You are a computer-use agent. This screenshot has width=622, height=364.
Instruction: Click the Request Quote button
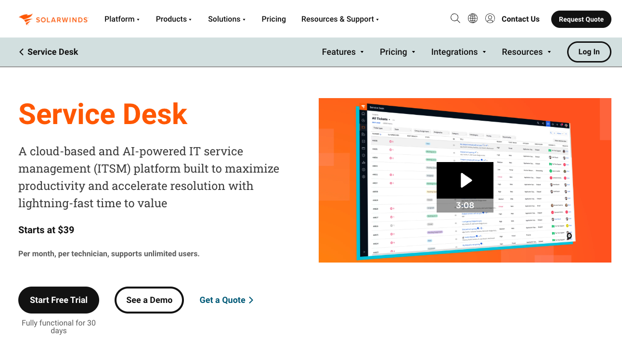click(x=581, y=19)
